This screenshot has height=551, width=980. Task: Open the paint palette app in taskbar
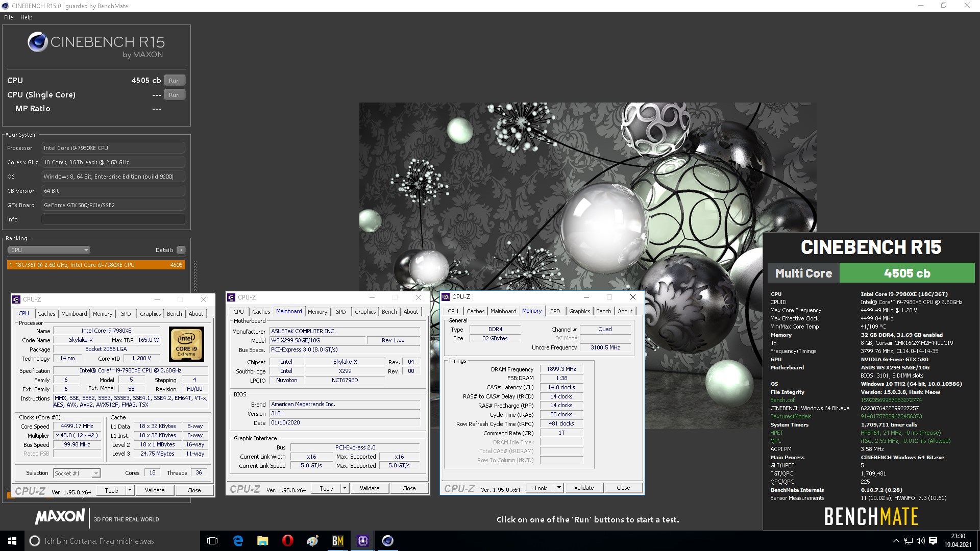tap(313, 541)
